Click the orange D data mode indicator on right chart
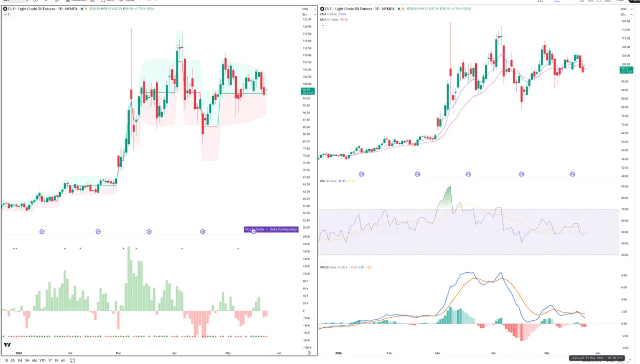Image resolution: width=640 pixels, height=364 pixels. click(x=403, y=9)
